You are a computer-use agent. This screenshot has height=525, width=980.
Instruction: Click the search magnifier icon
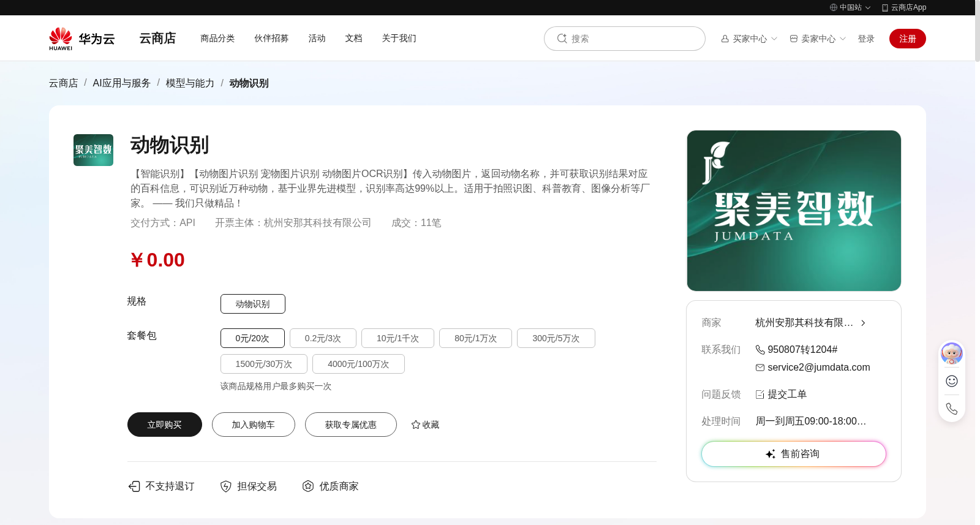(x=562, y=39)
